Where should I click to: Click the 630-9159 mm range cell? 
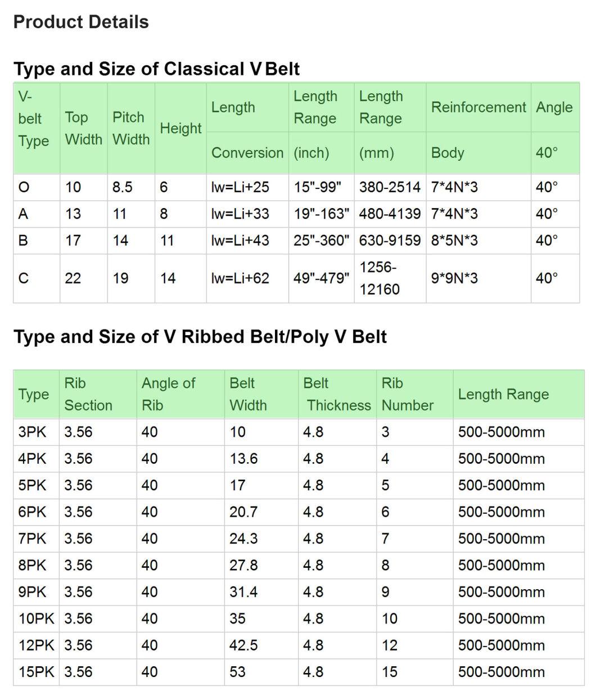point(390,241)
